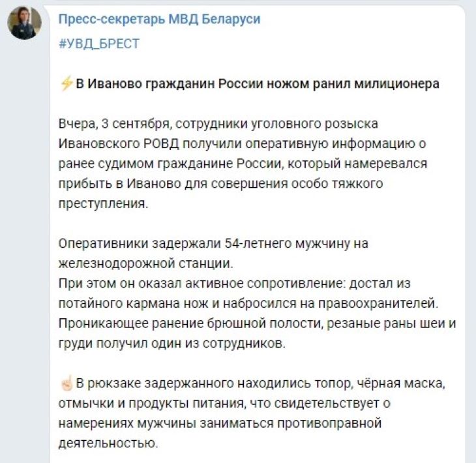Click the #УВД_БРЕСТ hashtag

(x=98, y=44)
